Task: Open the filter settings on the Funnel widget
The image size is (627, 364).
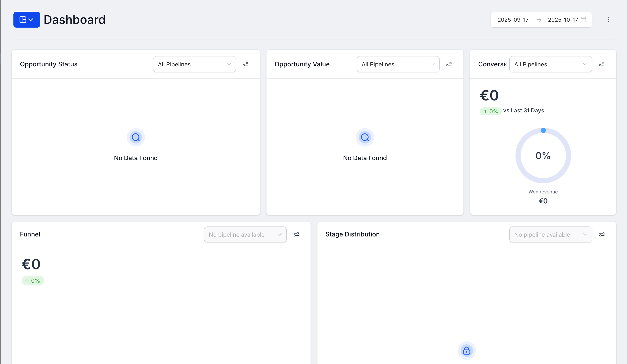Action: point(296,234)
